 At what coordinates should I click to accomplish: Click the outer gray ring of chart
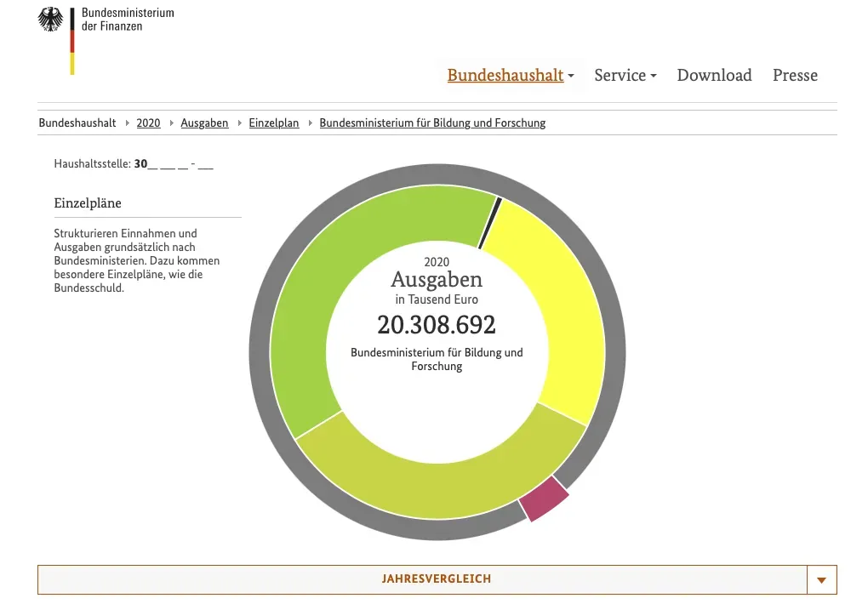tap(262, 357)
